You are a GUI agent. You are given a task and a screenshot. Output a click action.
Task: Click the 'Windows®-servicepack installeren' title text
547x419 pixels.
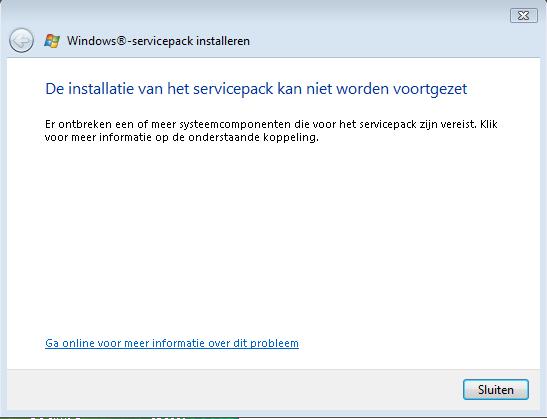pyautogui.click(x=158, y=41)
